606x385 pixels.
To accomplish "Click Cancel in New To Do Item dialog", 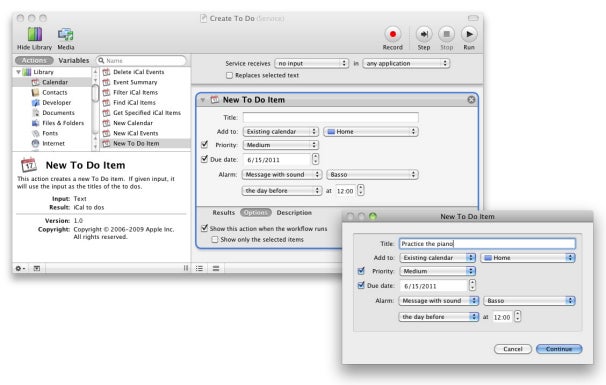I will 513,349.
